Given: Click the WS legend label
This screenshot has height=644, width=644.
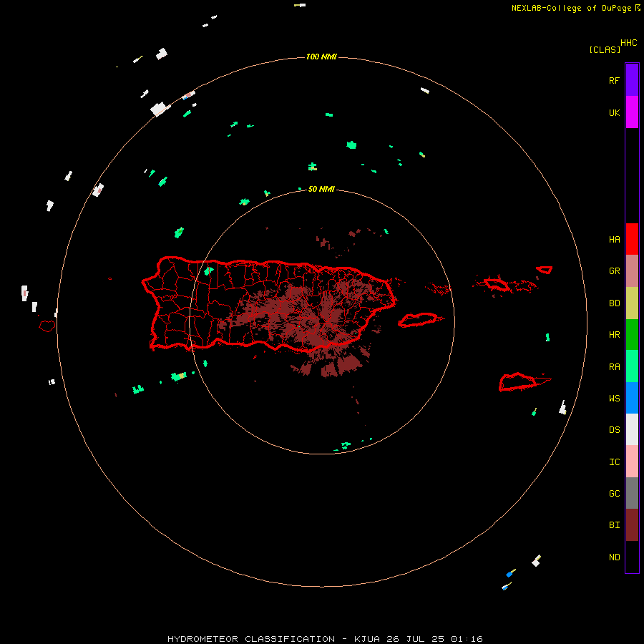Looking at the screenshot, I should pos(614,399).
